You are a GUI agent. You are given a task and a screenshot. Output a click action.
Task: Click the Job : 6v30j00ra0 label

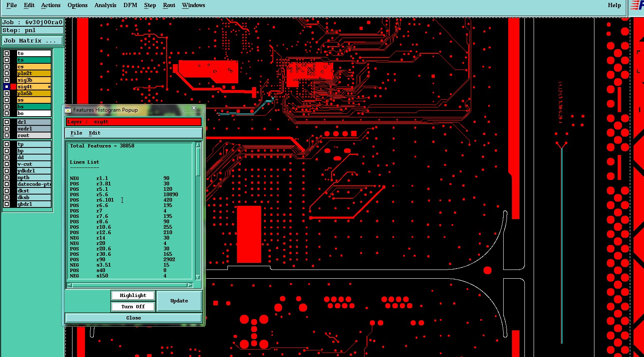click(32, 22)
